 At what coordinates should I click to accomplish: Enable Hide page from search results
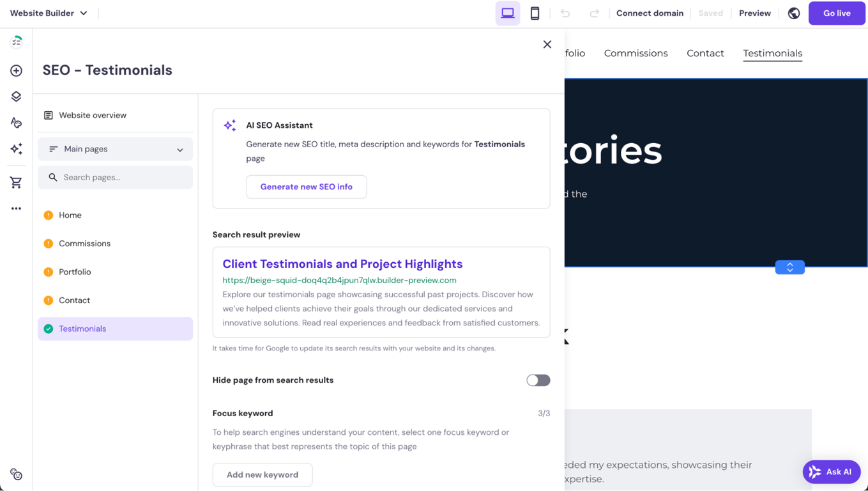point(538,380)
